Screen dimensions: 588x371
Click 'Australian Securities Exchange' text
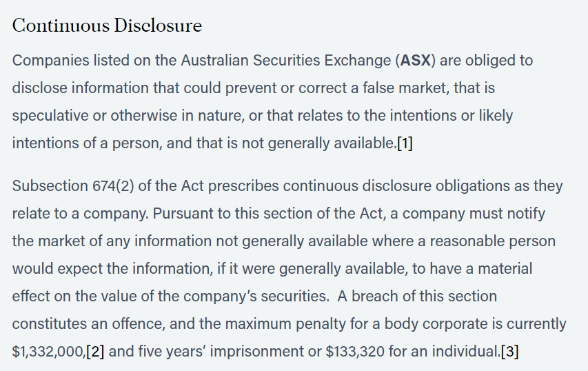(x=286, y=61)
